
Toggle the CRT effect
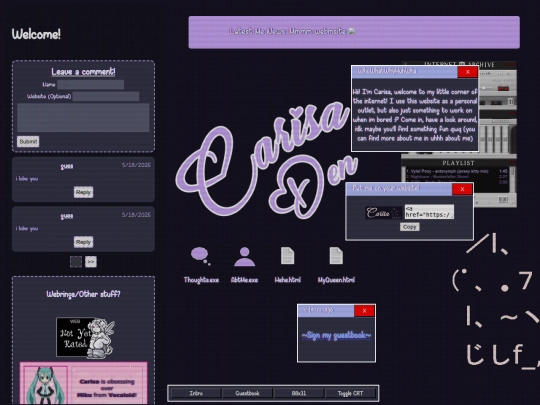click(350, 393)
